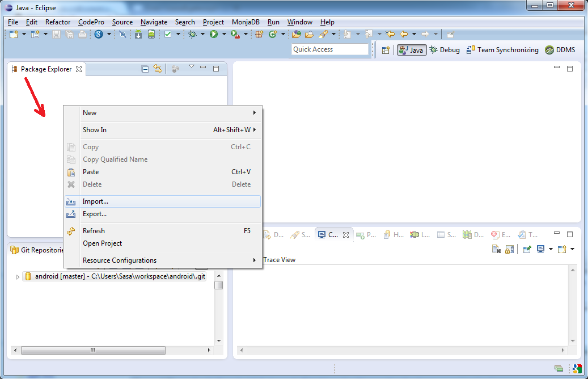Open Android SDK Manager icon
588x379 pixels.
[138, 35]
